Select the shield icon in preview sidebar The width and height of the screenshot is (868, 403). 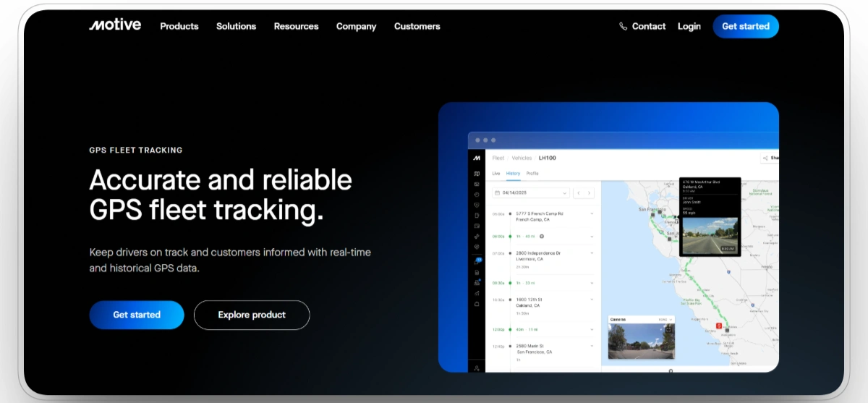tap(477, 205)
